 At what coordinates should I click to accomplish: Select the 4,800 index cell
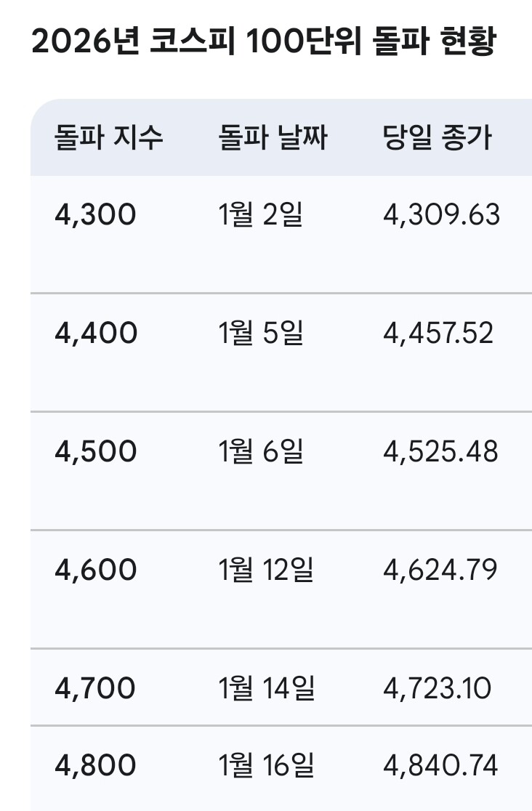pos(95,765)
